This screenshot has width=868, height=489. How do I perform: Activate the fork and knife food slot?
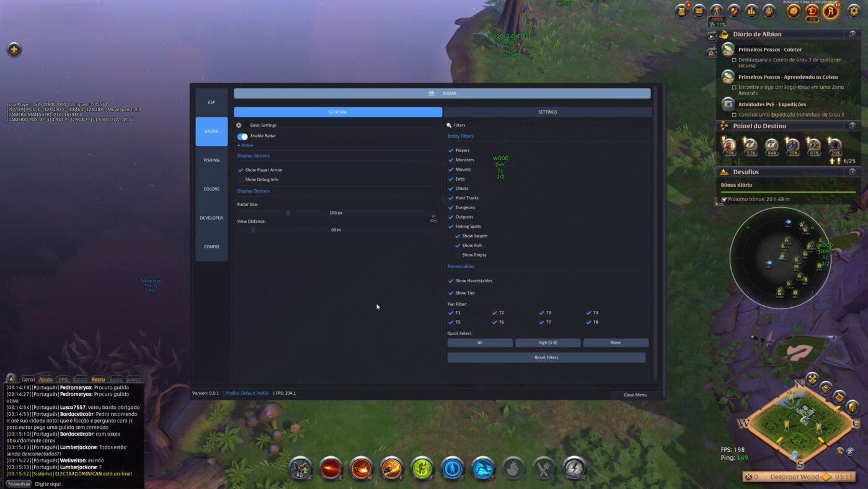(544, 469)
